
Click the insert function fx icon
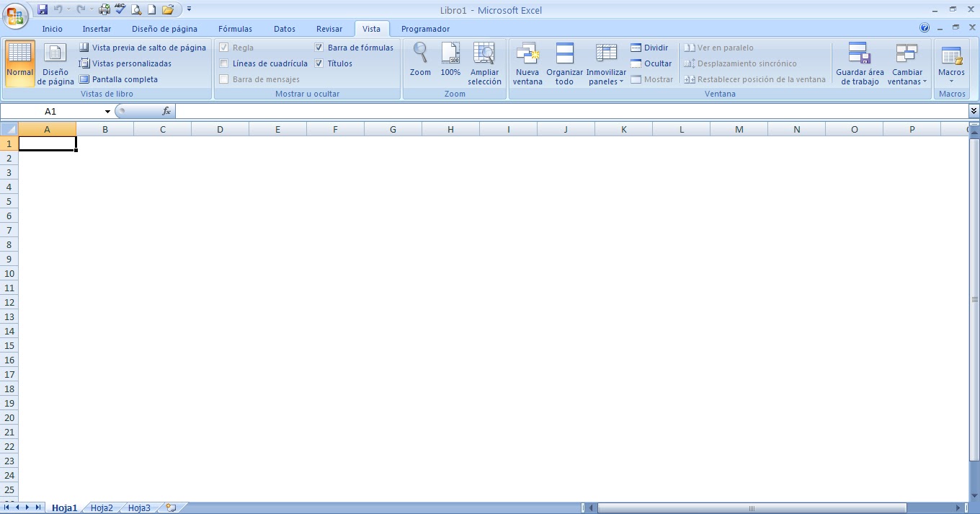coord(166,111)
